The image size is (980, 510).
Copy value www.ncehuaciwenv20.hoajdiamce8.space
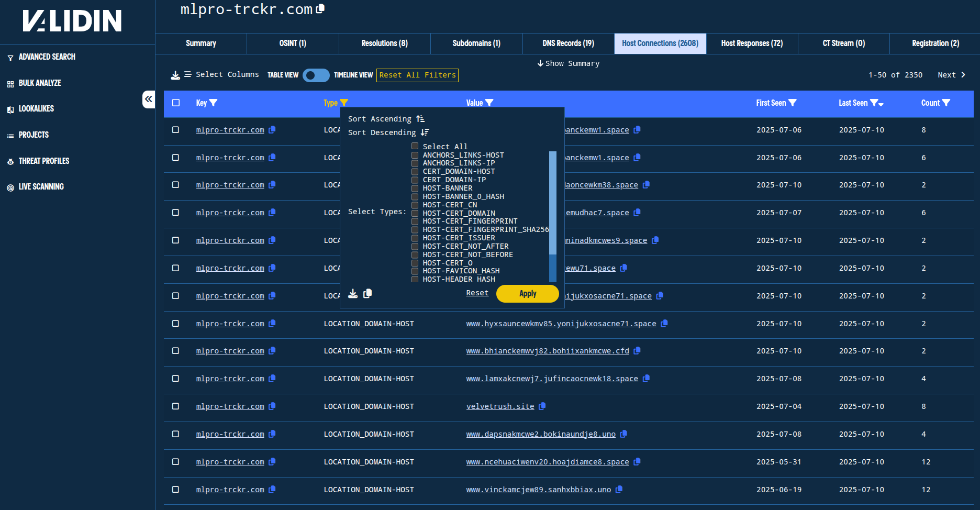pos(637,462)
